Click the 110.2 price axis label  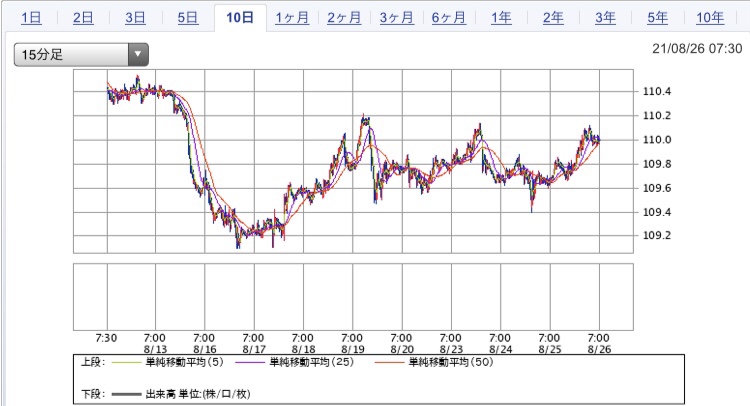(x=657, y=116)
